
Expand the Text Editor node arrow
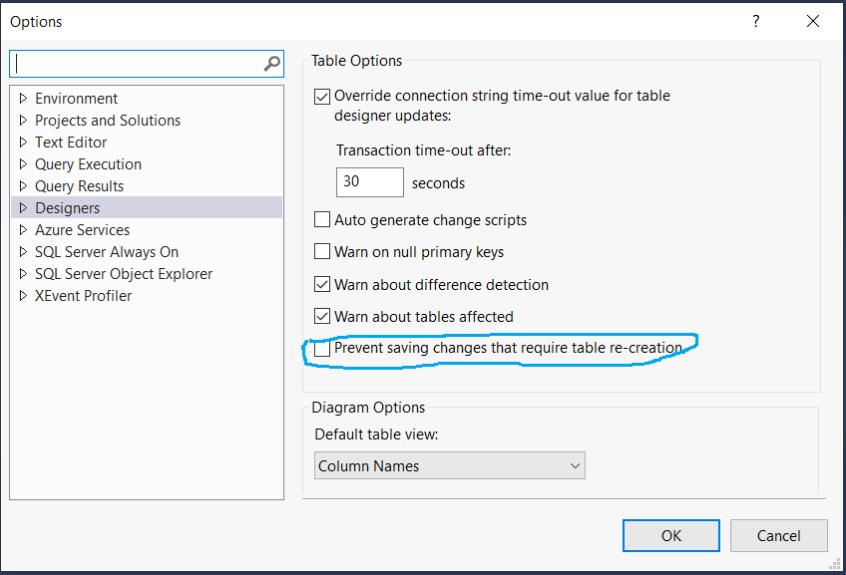click(23, 142)
